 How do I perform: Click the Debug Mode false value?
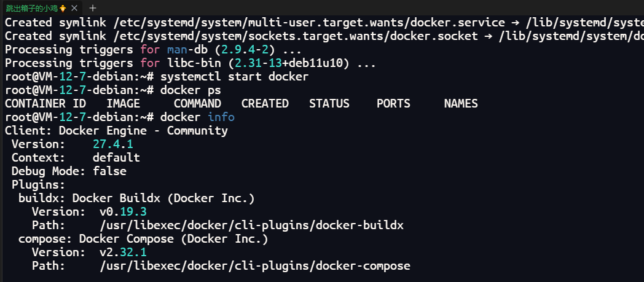click(109, 171)
